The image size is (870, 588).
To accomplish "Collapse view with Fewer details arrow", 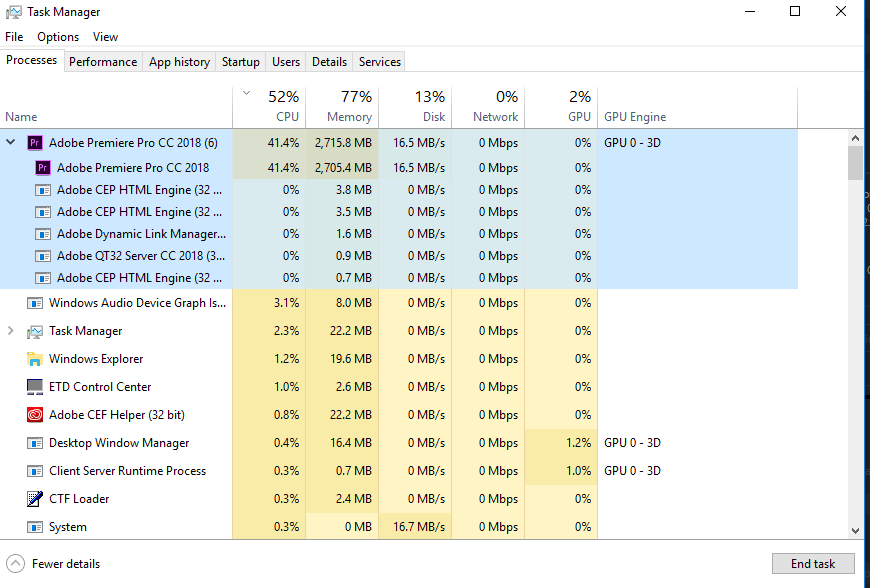I will click(15, 563).
